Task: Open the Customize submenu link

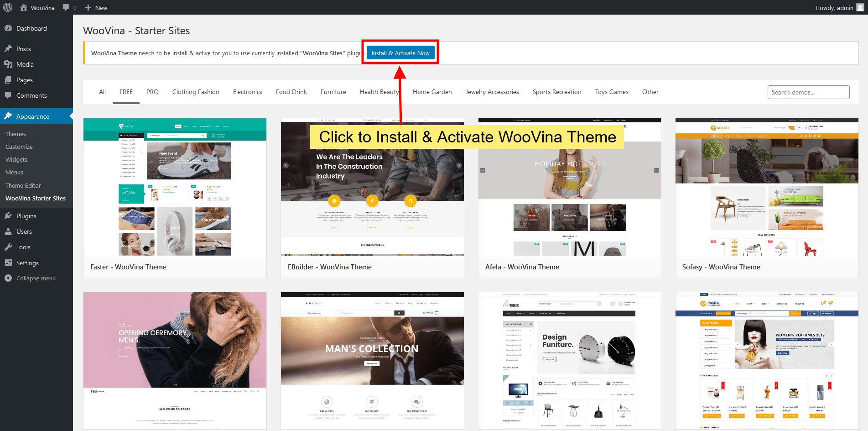Action: coord(19,147)
